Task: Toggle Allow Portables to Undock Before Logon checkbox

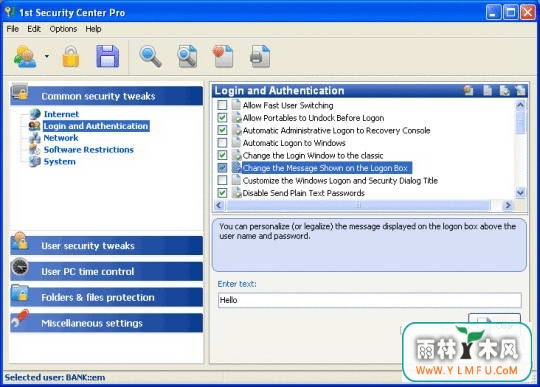Action: [x=222, y=118]
